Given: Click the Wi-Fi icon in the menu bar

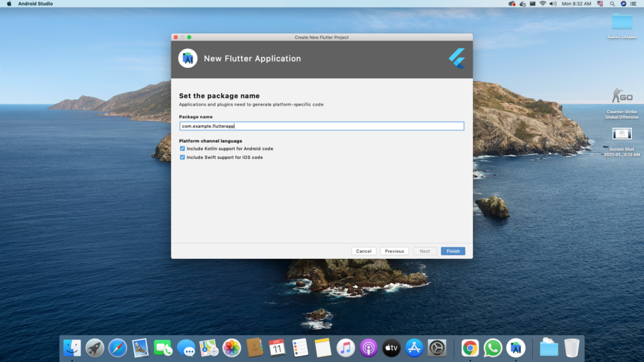Looking at the screenshot, I should (543, 4).
